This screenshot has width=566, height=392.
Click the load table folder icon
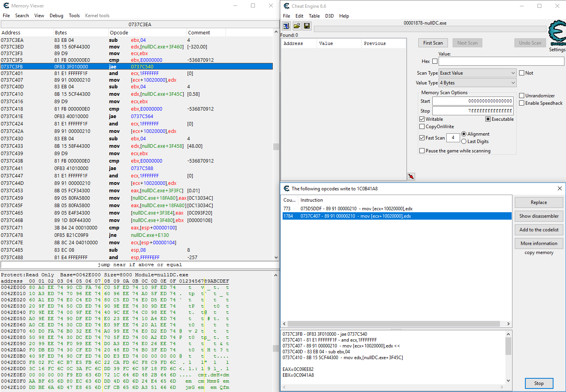tap(297, 26)
